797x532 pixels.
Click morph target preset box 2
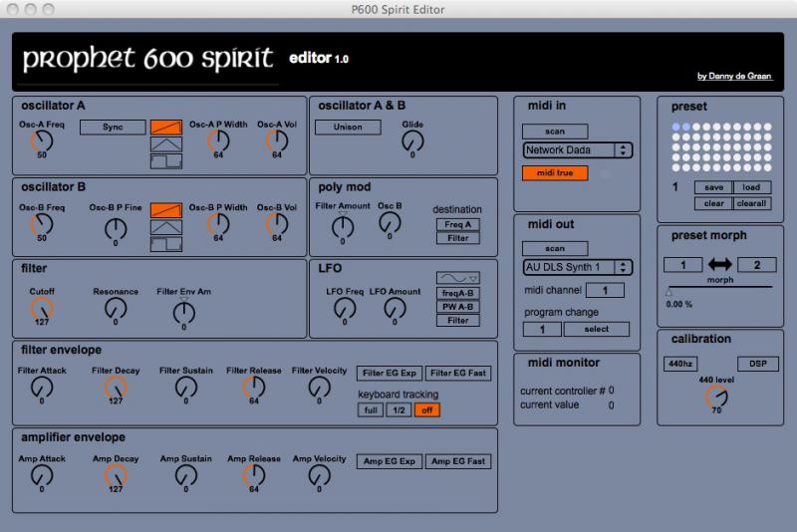(x=757, y=265)
